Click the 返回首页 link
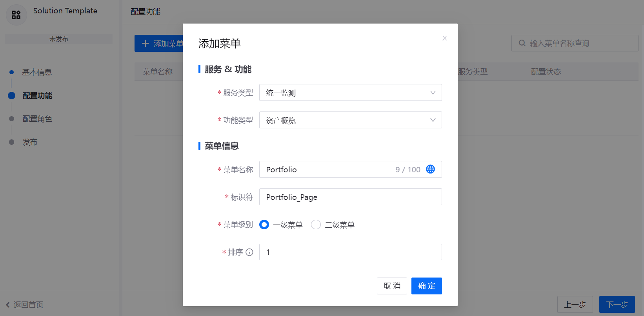The height and width of the screenshot is (316, 644). point(29,305)
